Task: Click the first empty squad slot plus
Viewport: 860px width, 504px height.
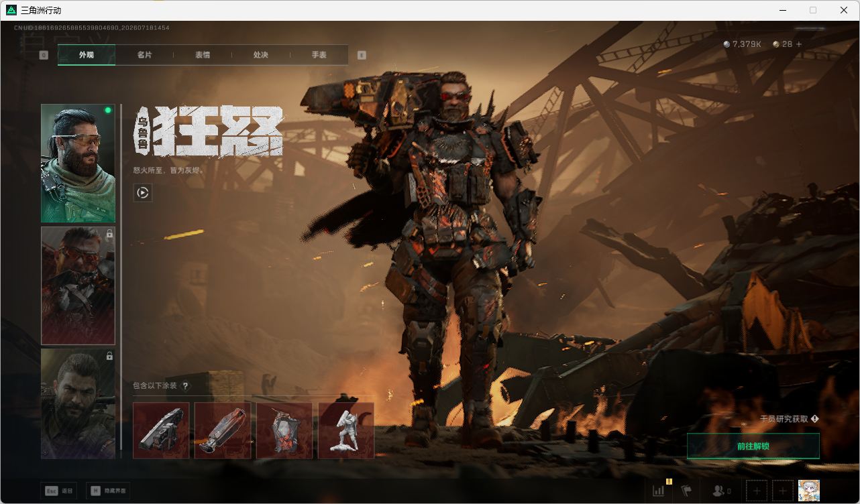Action: point(757,491)
